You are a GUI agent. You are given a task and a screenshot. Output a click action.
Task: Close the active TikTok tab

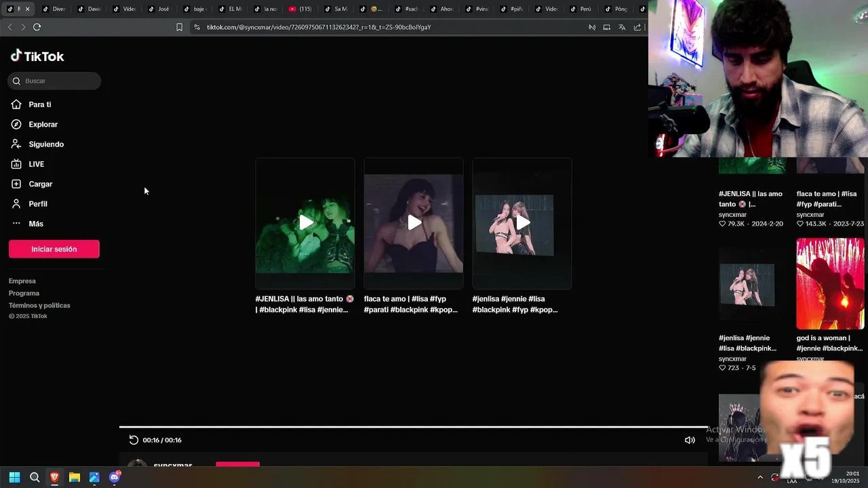27,9
